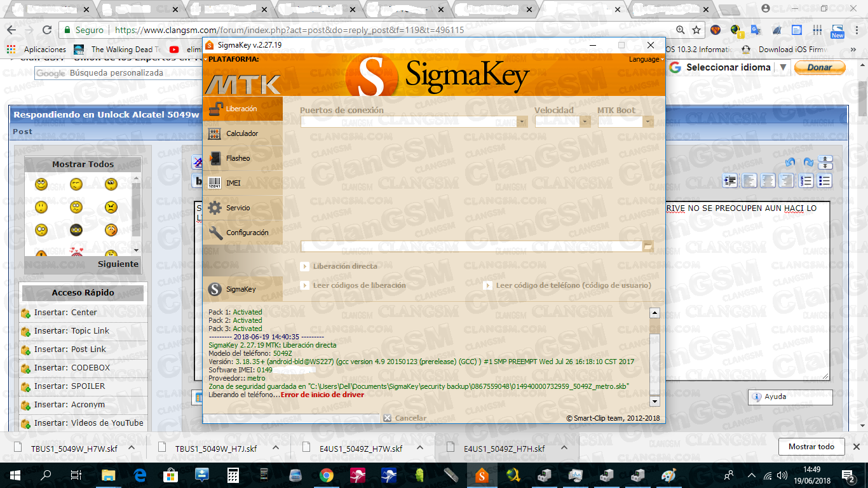Click the Aplicaciones bookmark
This screenshot has width=868, height=488.
coord(36,49)
